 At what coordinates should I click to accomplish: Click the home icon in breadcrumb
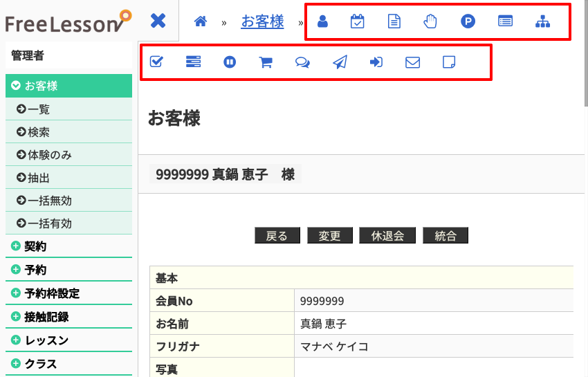[201, 21]
